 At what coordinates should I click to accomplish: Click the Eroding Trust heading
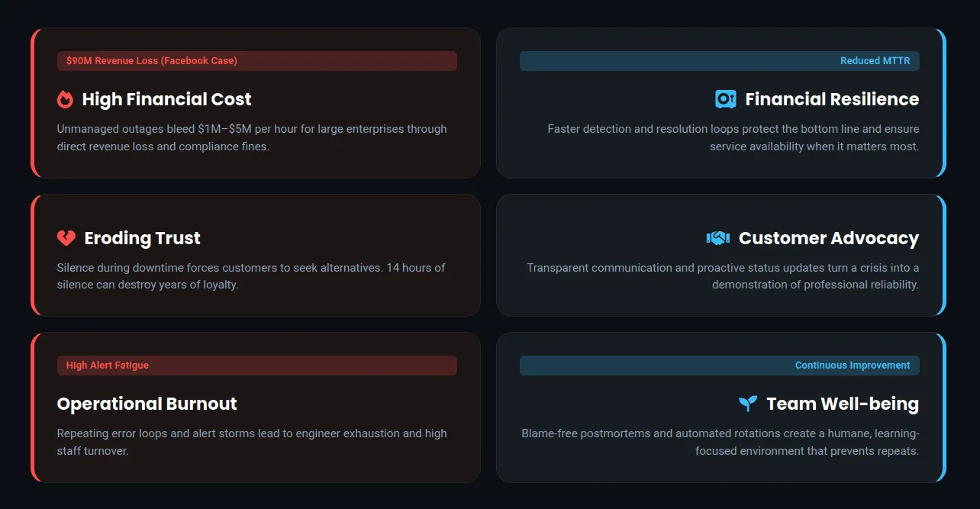[x=142, y=238]
